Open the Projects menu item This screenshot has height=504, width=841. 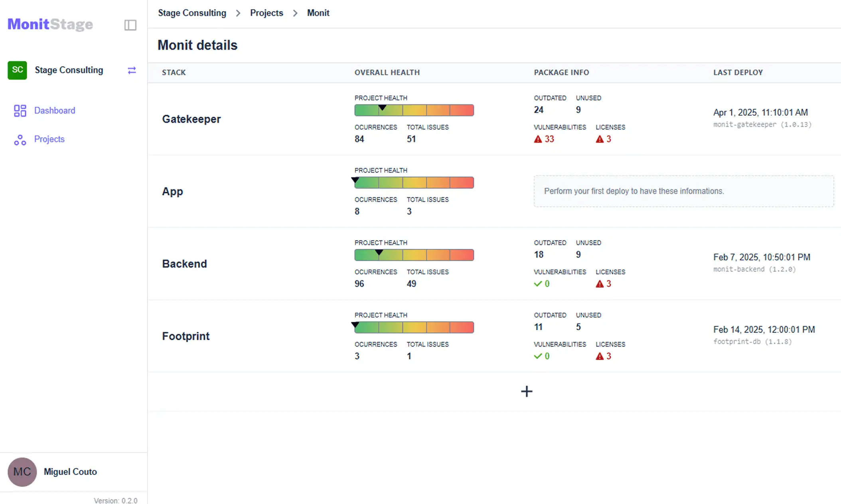coord(49,139)
